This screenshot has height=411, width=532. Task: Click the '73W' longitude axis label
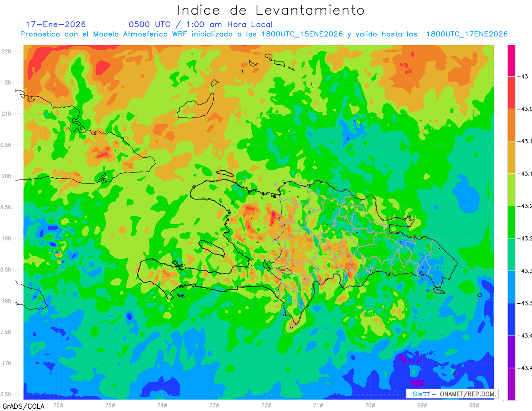click(x=214, y=405)
